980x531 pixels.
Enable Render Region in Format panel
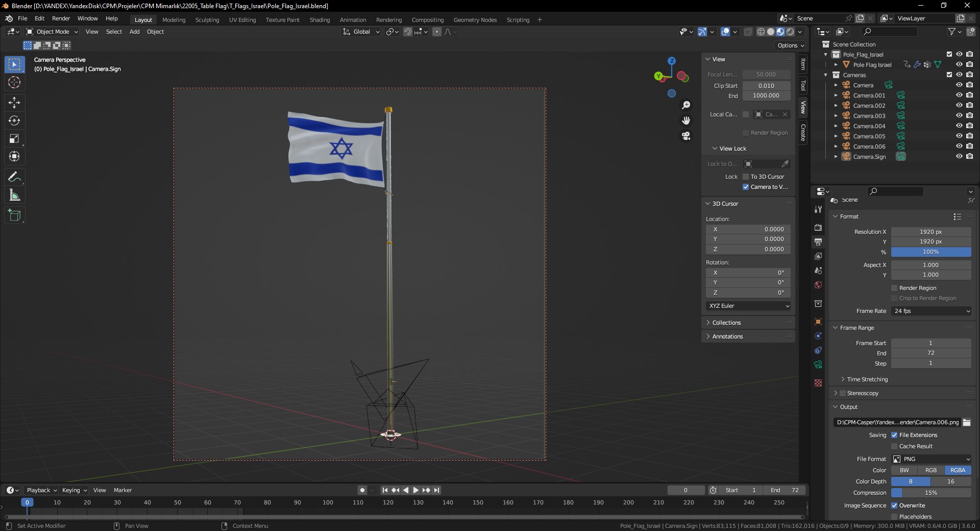pos(894,288)
